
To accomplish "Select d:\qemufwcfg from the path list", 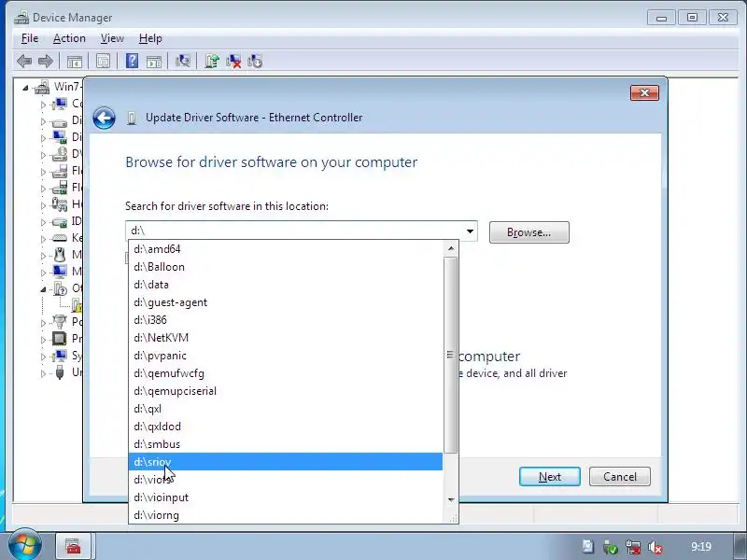I will (x=286, y=373).
